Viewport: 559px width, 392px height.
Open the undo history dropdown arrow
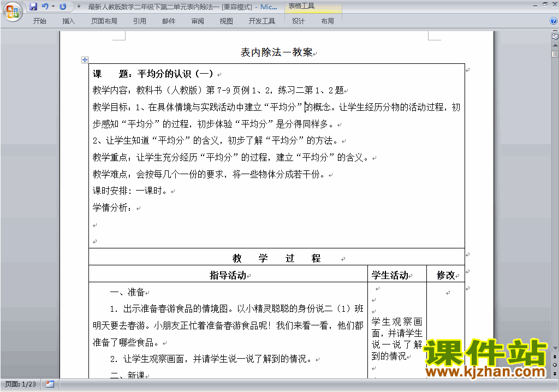(x=53, y=7)
